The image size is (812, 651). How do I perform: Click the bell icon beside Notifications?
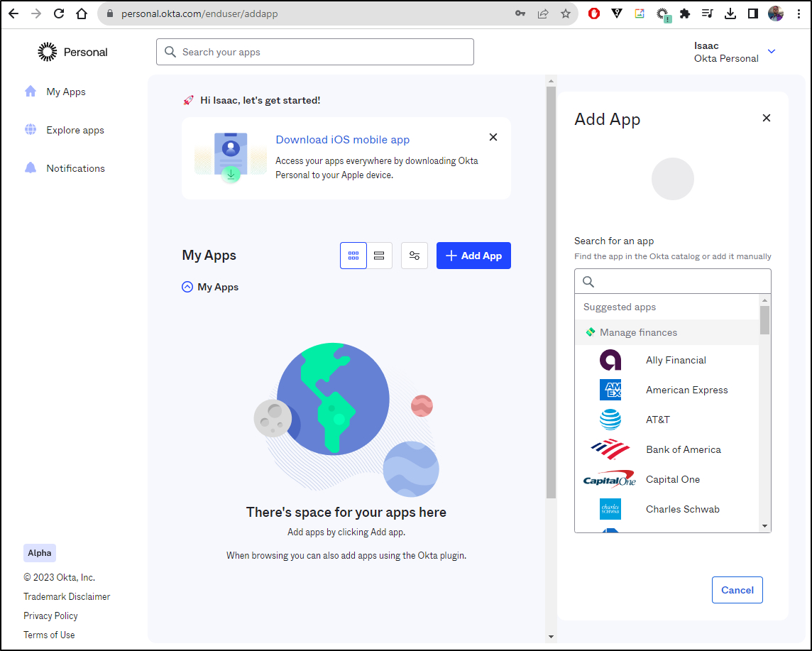coord(31,168)
